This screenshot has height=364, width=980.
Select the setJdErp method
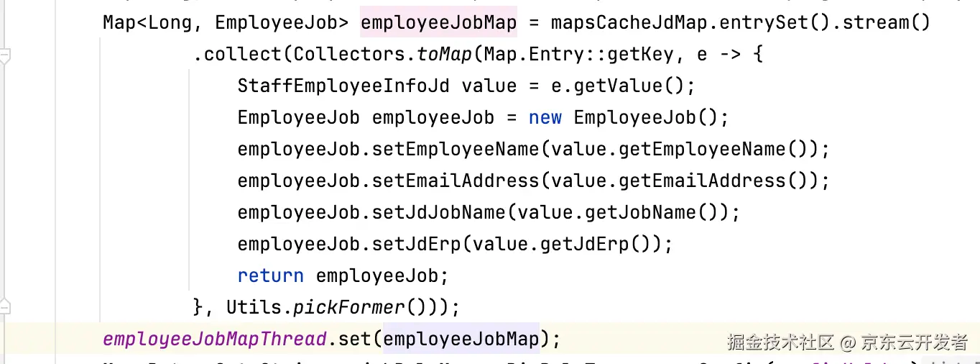(417, 245)
